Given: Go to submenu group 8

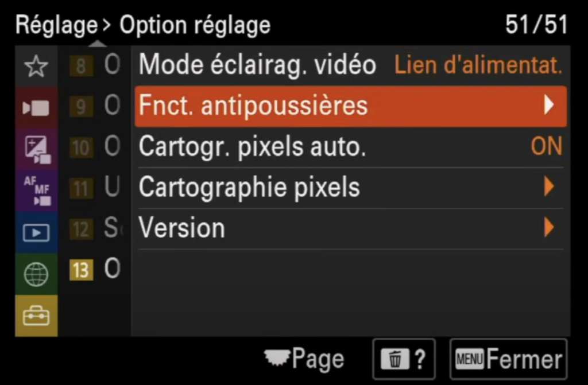Looking at the screenshot, I should (x=82, y=67).
